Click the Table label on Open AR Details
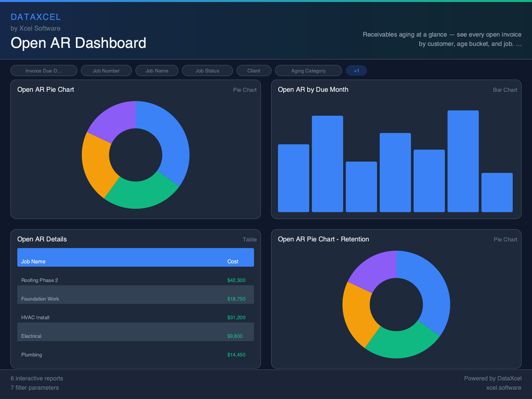The width and height of the screenshot is (532, 399). (x=249, y=240)
